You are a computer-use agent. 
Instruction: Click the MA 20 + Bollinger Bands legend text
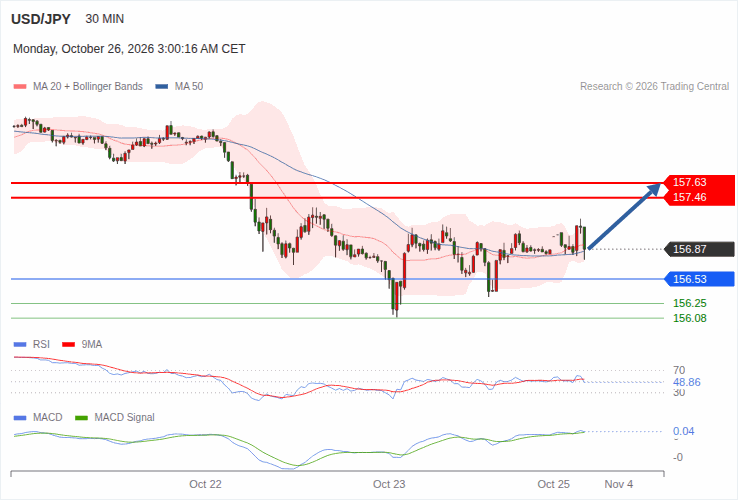(x=88, y=87)
